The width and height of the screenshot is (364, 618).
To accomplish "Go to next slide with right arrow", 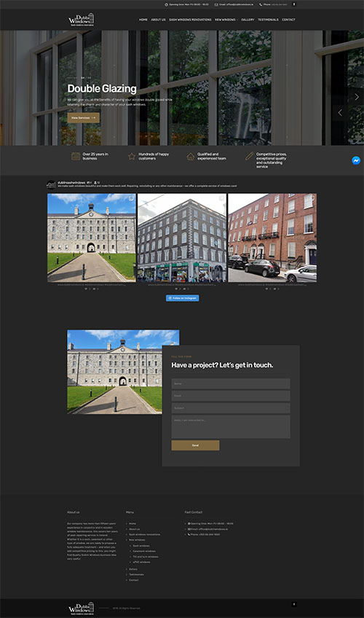I will click(357, 96).
